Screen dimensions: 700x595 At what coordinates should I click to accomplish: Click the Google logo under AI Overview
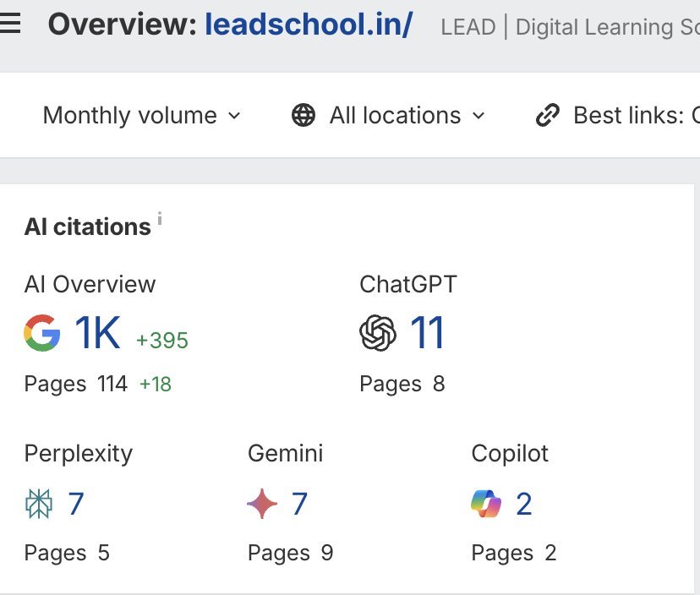click(x=42, y=333)
